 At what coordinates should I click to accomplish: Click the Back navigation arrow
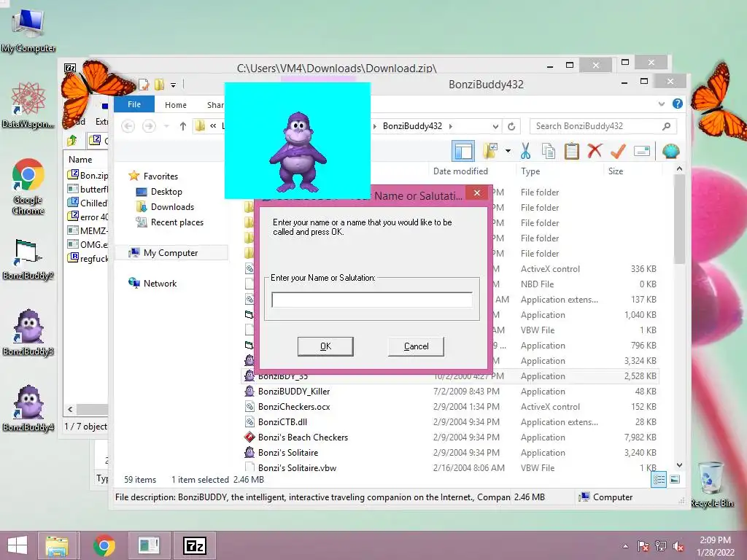pyautogui.click(x=128, y=126)
